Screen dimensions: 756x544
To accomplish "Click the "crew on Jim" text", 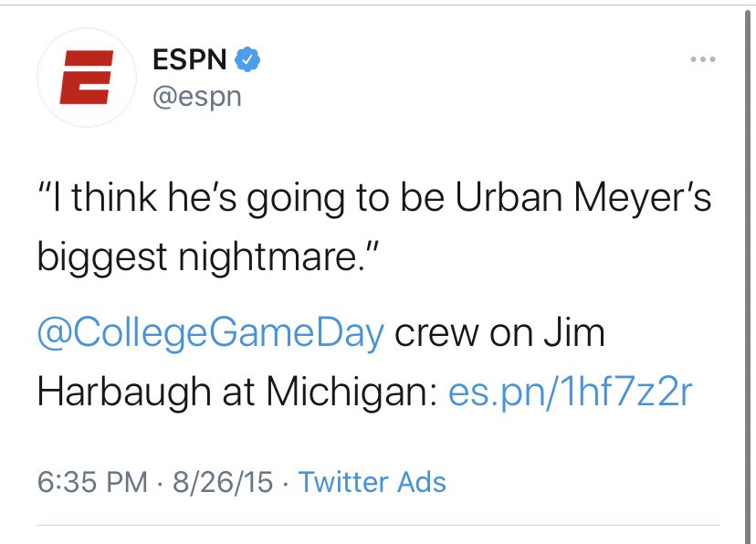I will click(499, 333).
